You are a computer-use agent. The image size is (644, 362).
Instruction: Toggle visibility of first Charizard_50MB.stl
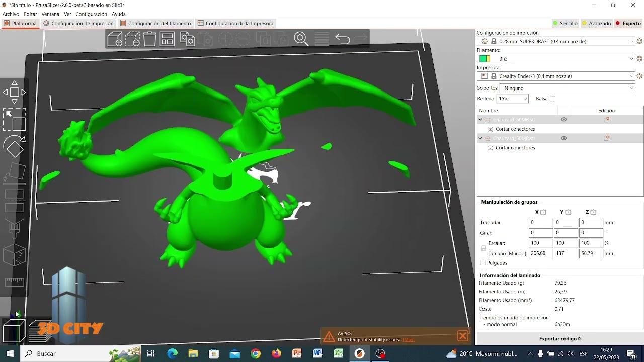[563, 120]
